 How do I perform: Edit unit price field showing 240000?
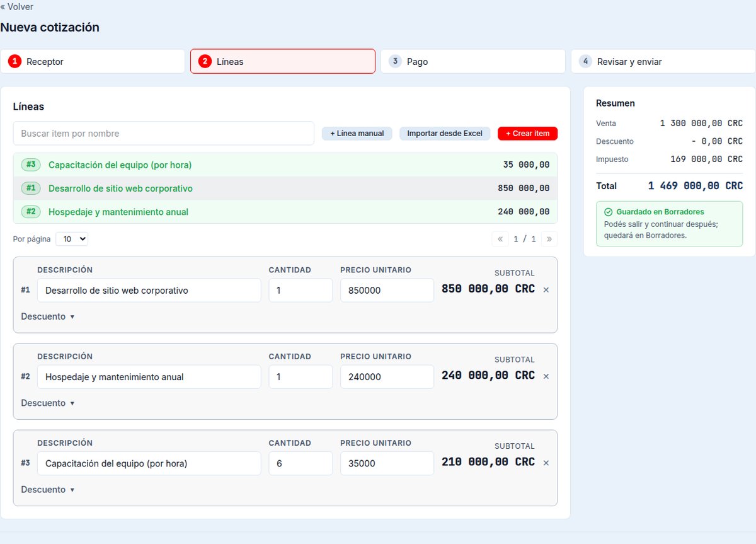(387, 377)
